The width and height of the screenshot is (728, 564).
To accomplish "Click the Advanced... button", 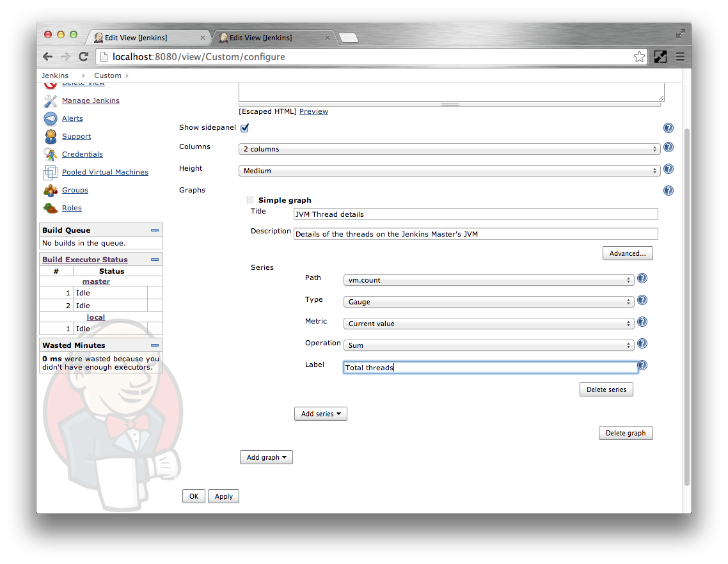I will (628, 253).
